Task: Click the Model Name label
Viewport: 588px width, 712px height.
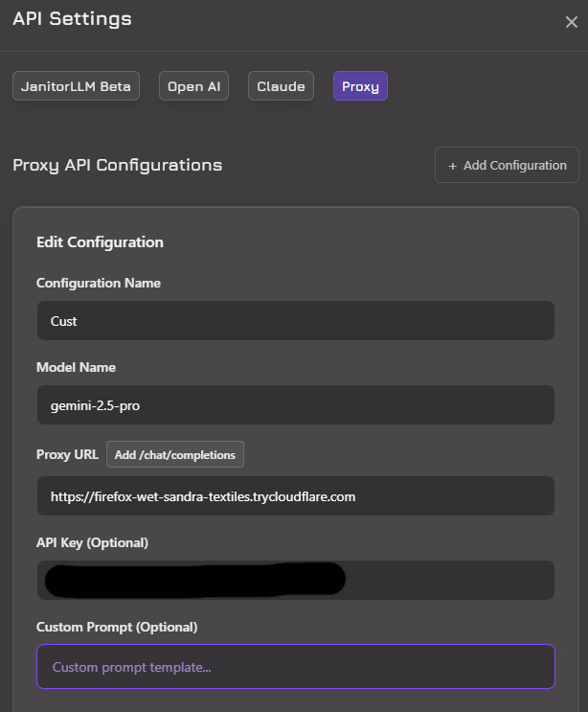Action: click(x=76, y=367)
